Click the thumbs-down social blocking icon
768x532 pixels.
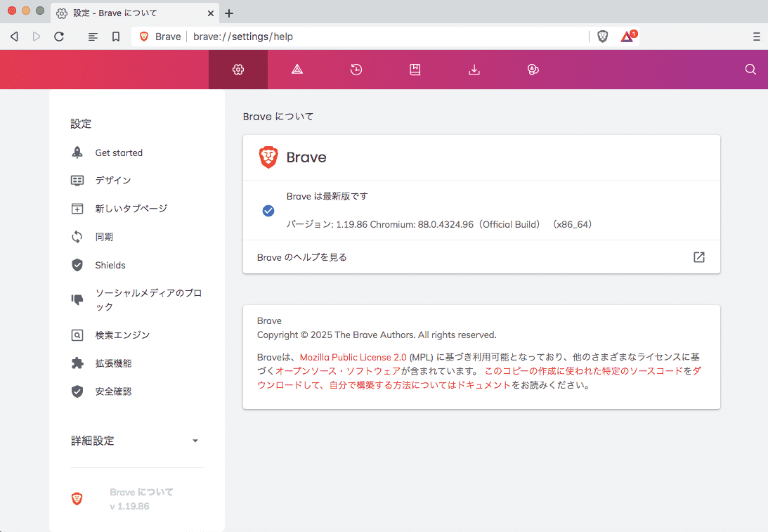tap(77, 299)
